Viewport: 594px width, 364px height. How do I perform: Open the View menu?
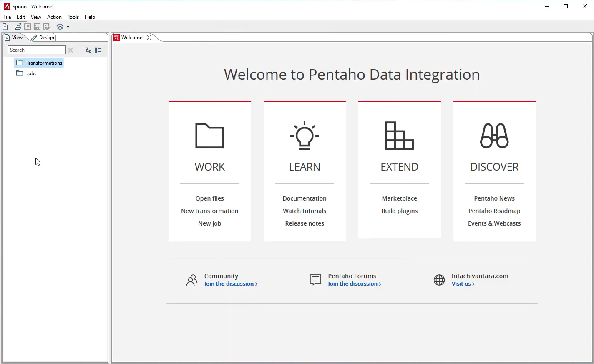(x=36, y=17)
